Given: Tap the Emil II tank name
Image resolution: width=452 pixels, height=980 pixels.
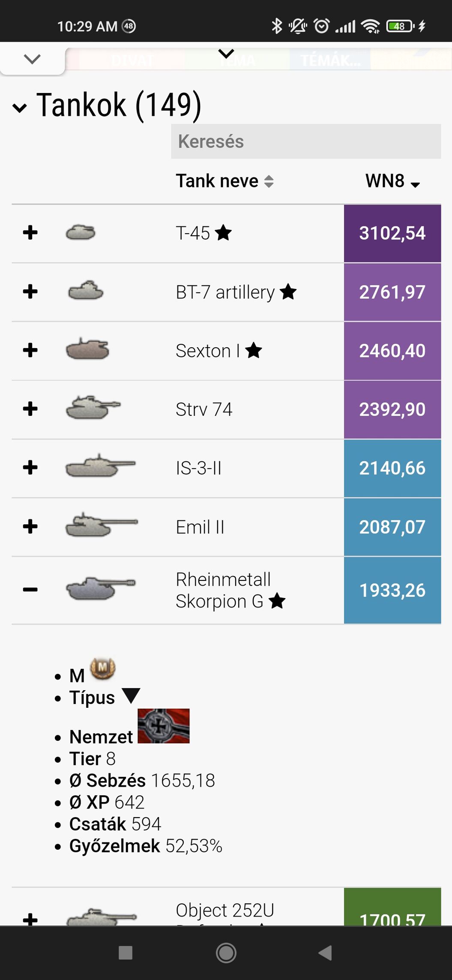Looking at the screenshot, I should 200,527.
